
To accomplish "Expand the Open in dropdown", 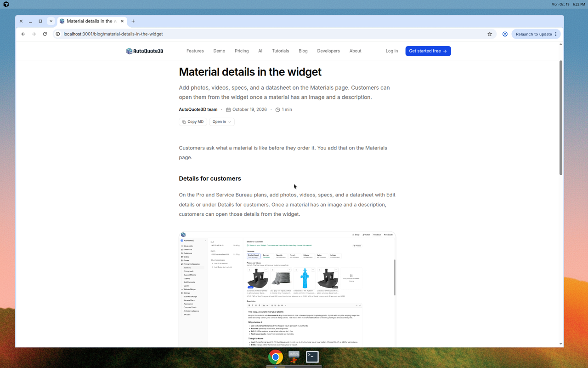I will coord(222,122).
